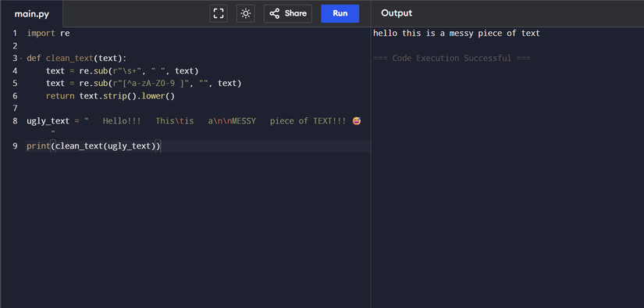The image size is (644, 308).
Task: Click line number 1 in gutter
Action: pos(15,34)
